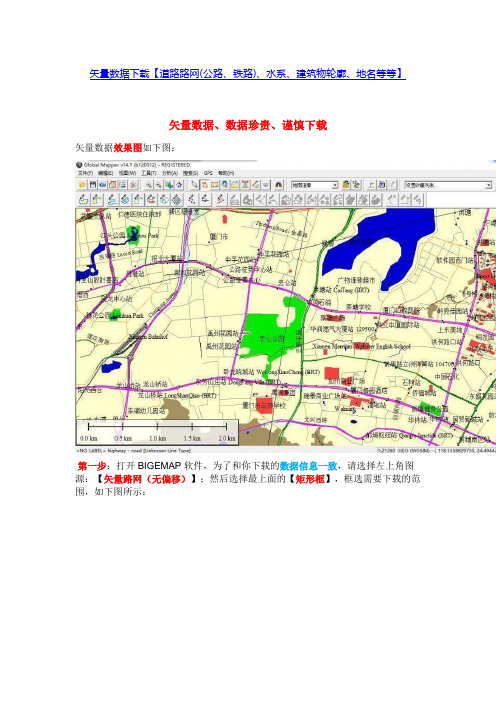Open the 工具(T) menu in Global Mapper

pyautogui.click(x=149, y=173)
